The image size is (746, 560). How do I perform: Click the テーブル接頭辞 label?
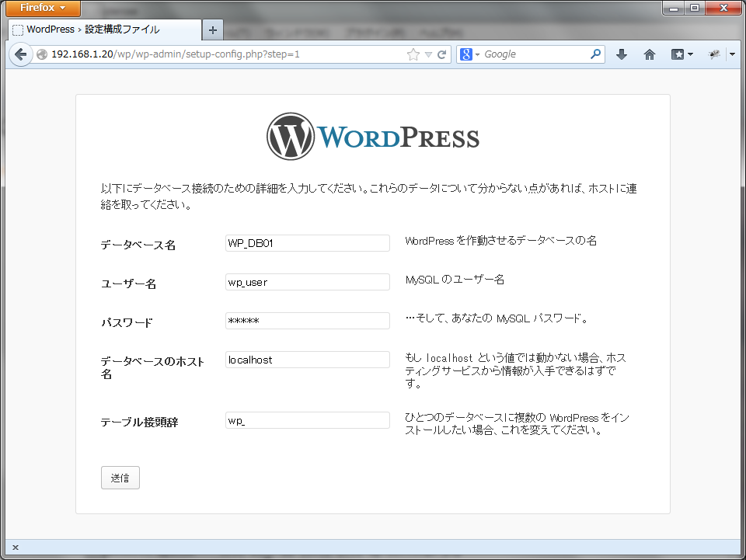139,423
